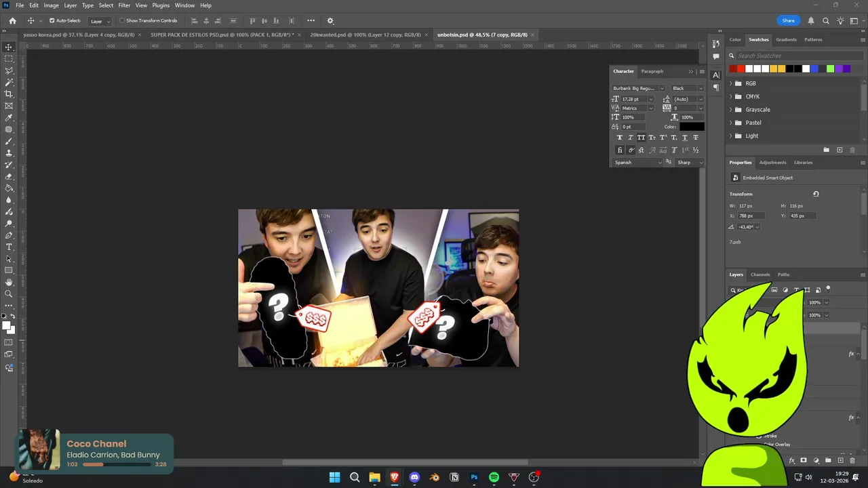Select the Hand tool
This screenshot has width=868, height=488.
pyautogui.click(x=9, y=282)
